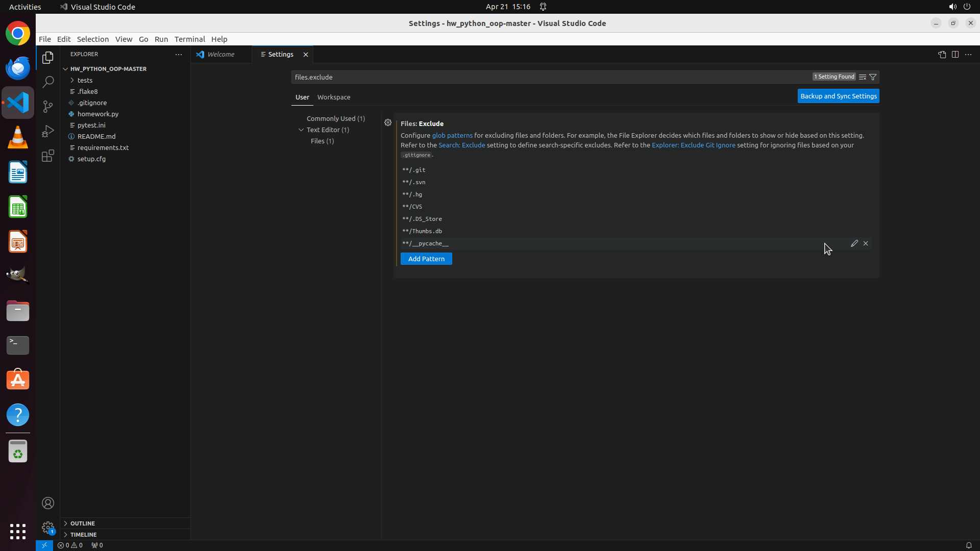
Task: Open Manage gear in activity bar
Action: [x=48, y=528]
